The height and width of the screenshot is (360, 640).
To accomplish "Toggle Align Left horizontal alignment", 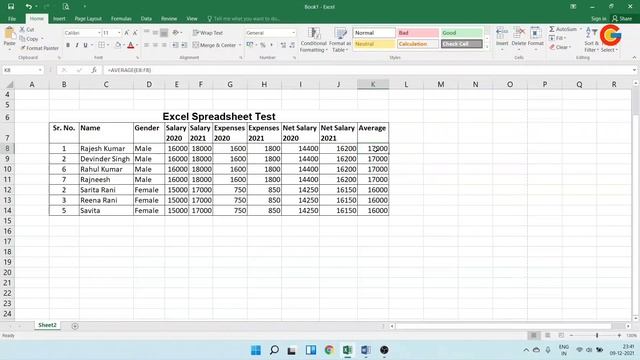I will [x=146, y=45].
